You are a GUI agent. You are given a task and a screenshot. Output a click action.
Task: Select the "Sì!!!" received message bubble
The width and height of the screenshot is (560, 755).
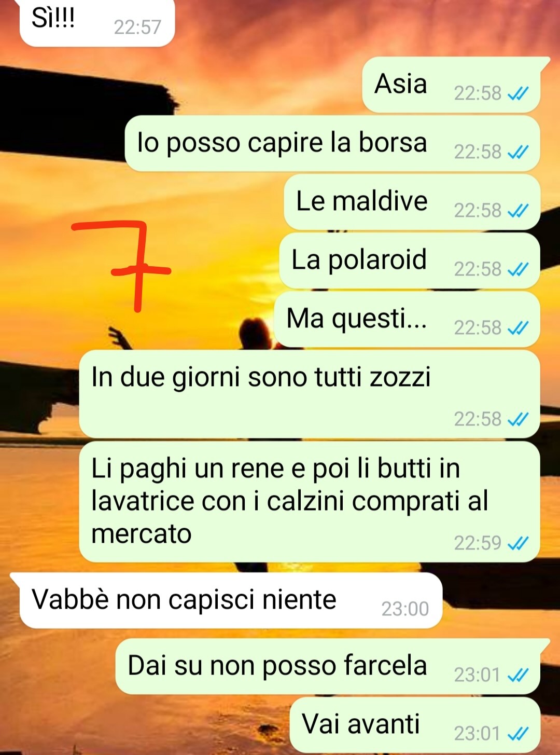coord(97,22)
